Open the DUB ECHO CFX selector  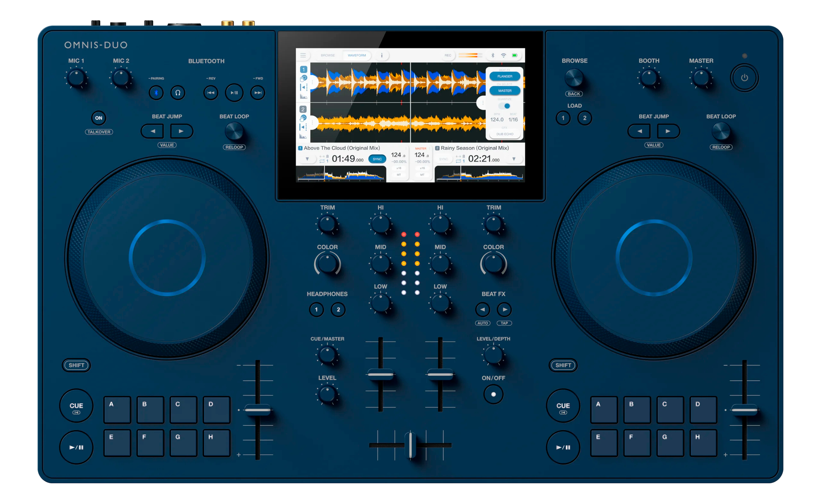click(505, 134)
